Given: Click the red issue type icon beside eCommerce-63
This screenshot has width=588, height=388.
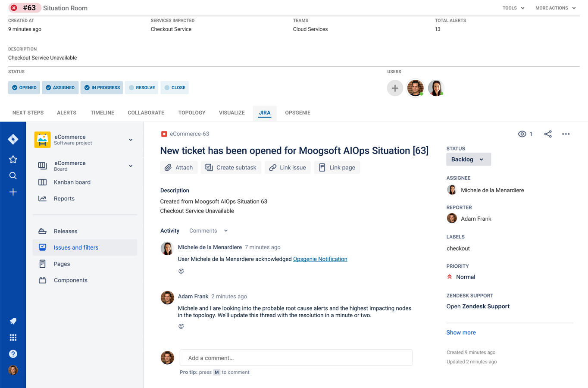Looking at the screenshot, I should coord(164,134).
